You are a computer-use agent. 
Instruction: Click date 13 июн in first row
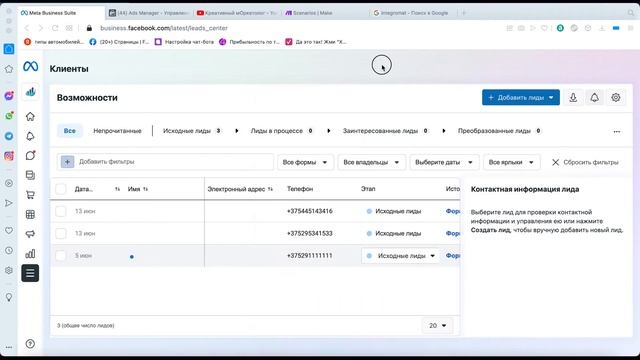[85, 211]
